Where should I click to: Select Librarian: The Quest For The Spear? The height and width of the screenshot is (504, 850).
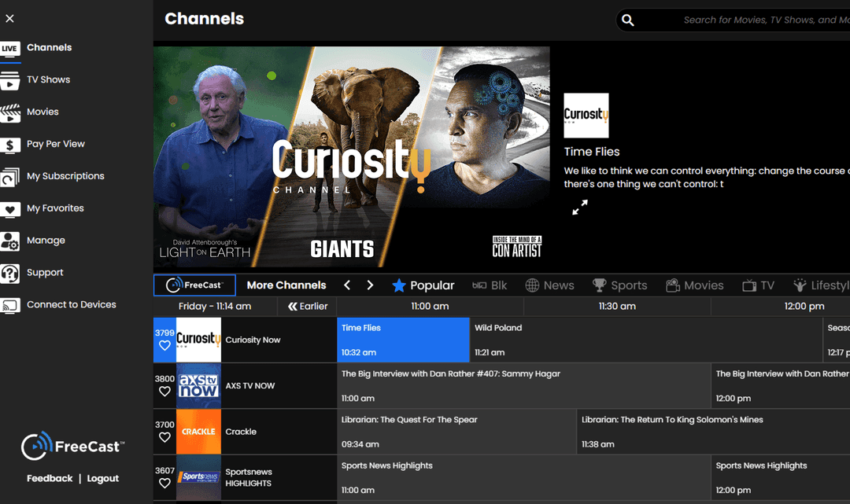(456, 432)
